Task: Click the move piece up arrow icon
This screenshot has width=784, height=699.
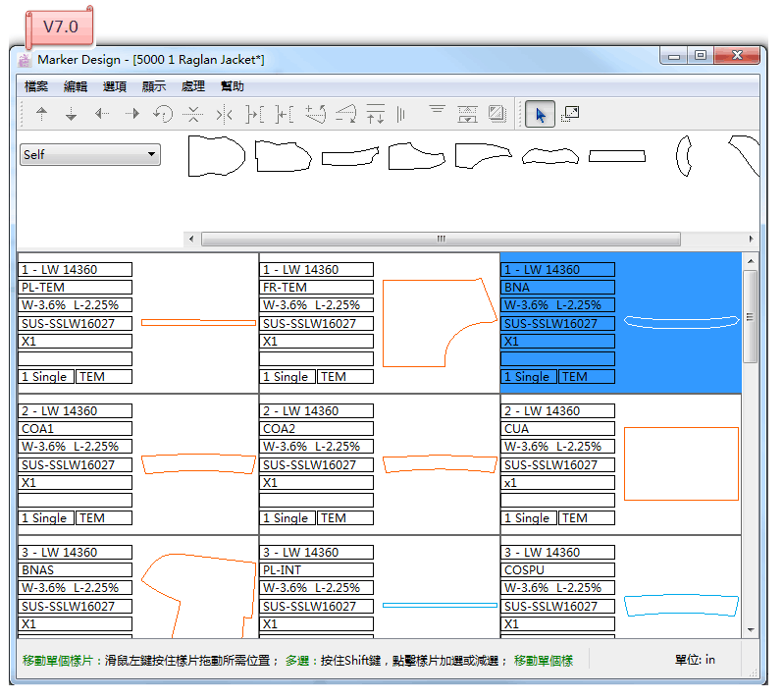Action: click(41, 115)
